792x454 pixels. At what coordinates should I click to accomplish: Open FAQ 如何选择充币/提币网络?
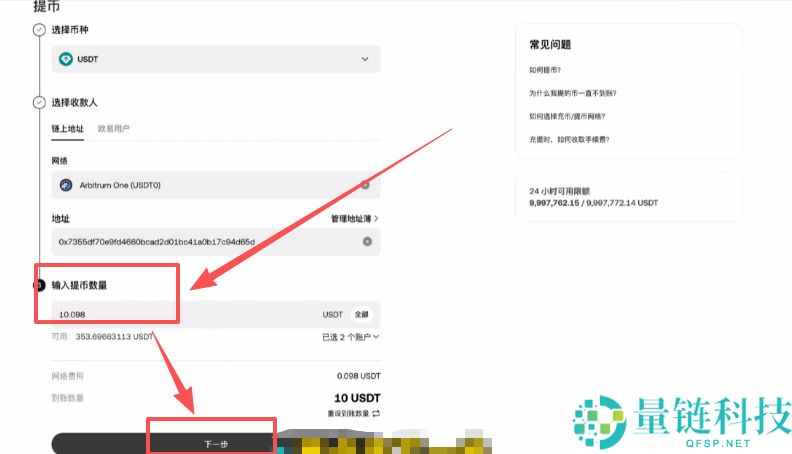567,117
